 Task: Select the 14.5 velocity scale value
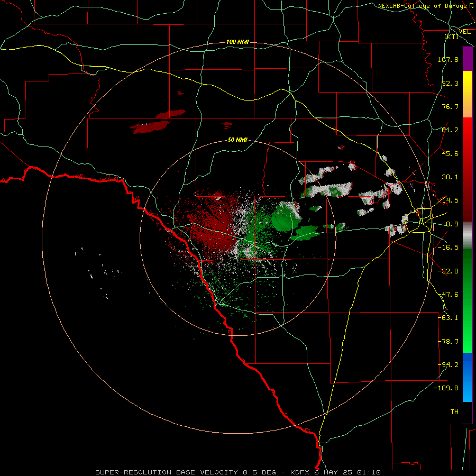[x=450, y=200]
